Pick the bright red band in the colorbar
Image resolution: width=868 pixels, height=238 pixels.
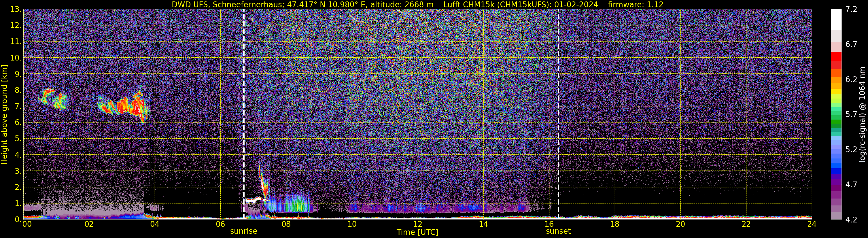click(836, 56)
